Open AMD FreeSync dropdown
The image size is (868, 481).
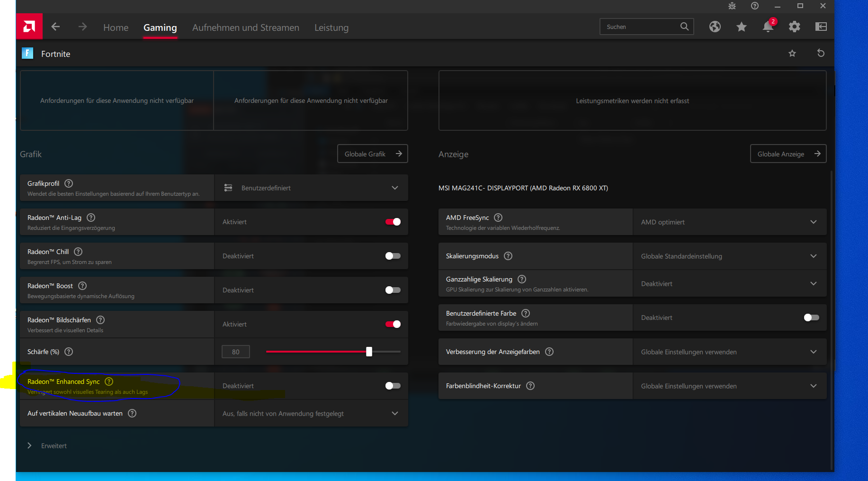730,222
